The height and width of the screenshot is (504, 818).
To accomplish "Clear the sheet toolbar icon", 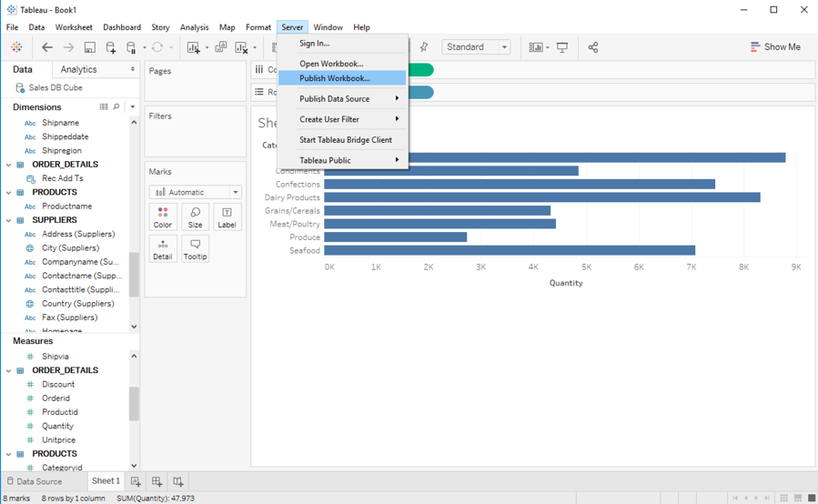I will tap(241, 47).
